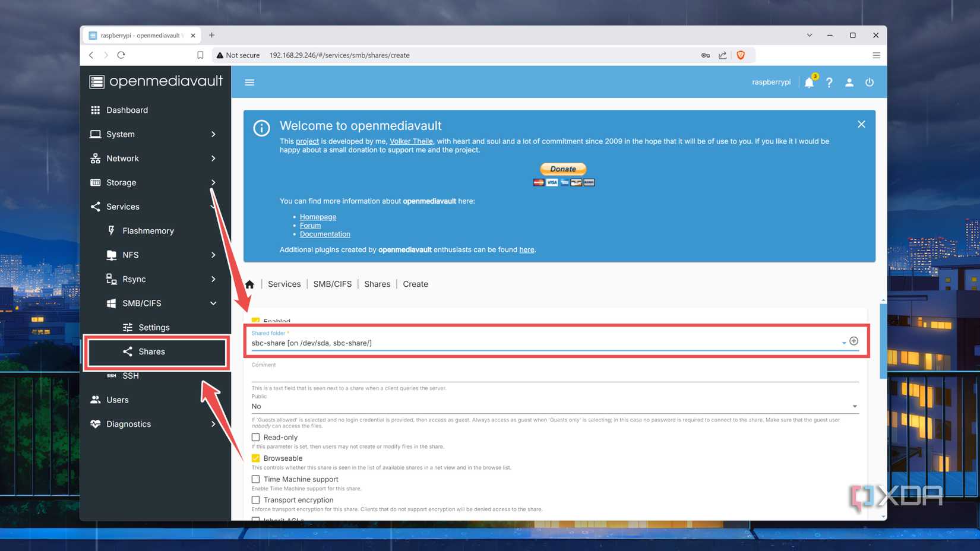
Task: Open the notifications bell icon
Action: [x=809, y=83]
